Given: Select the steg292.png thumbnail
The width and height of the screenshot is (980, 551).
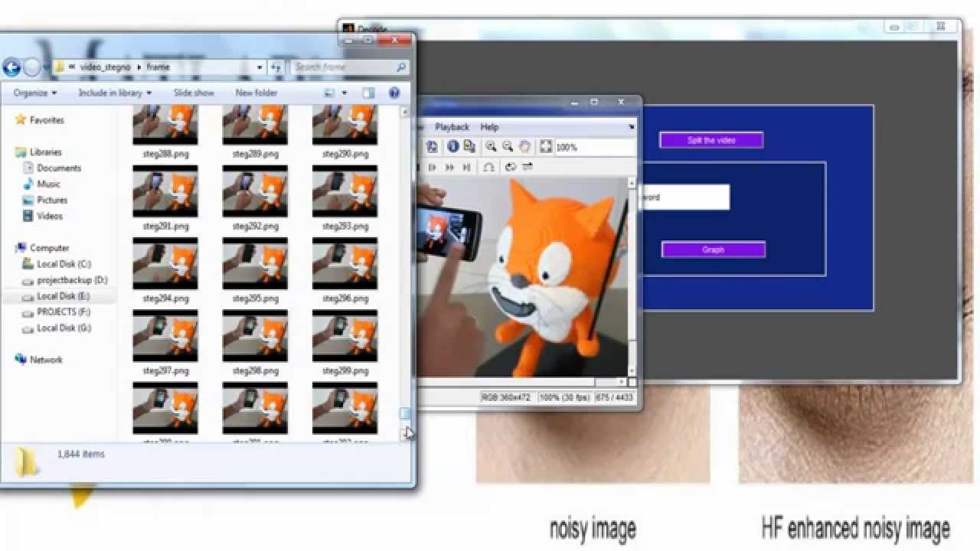Looking at the screenshot, I should tap(255, 191).
